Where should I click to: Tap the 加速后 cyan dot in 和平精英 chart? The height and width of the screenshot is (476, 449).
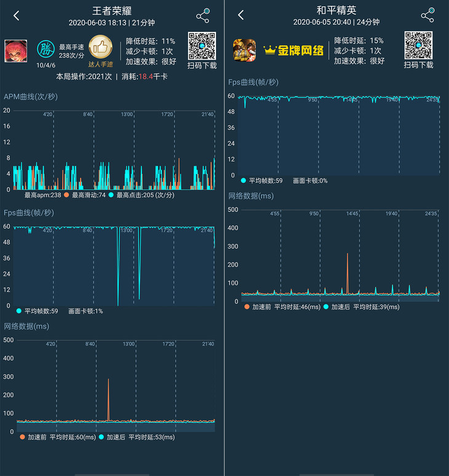click(327, 306)
